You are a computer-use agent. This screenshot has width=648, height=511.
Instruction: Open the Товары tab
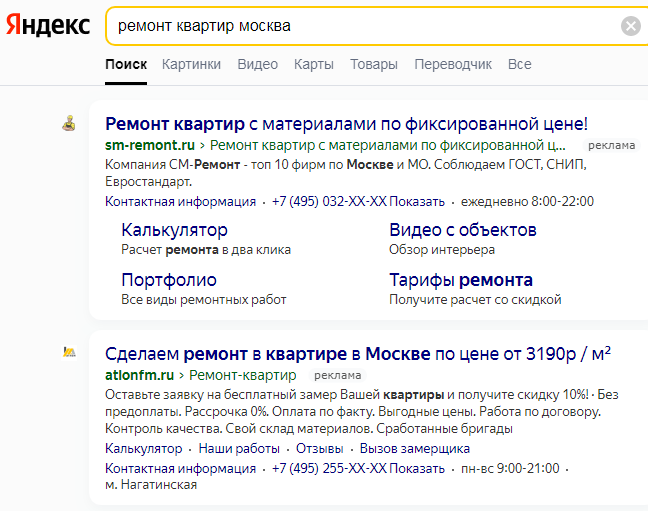(x=374, y=64)
